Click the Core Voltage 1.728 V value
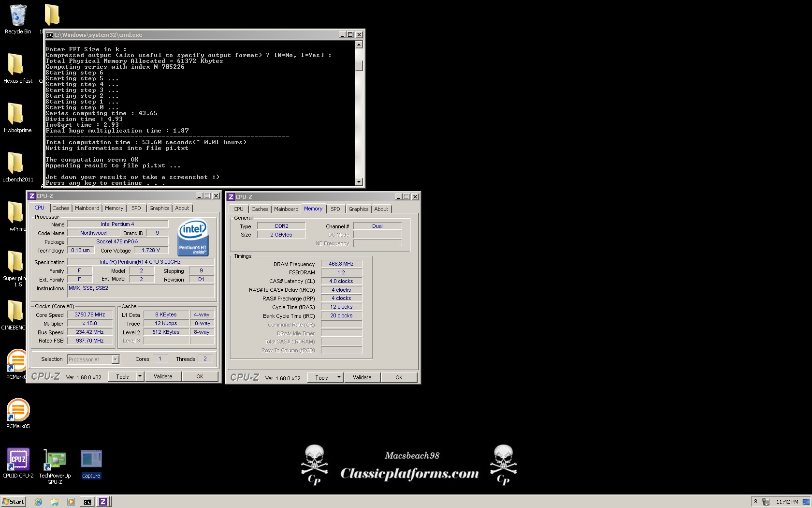 tap(151, 250)
